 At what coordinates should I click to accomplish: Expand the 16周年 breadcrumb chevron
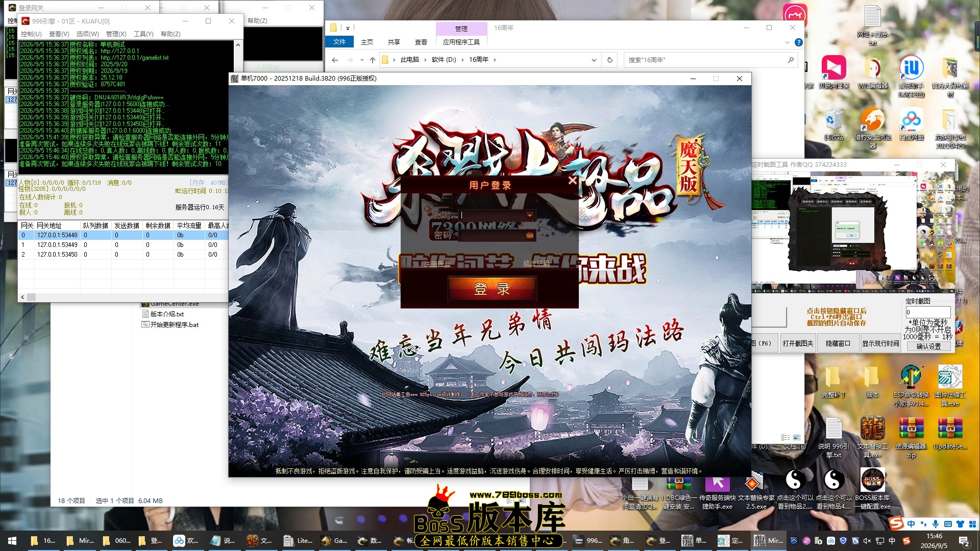pyautogui.click(x=494, y=60)
